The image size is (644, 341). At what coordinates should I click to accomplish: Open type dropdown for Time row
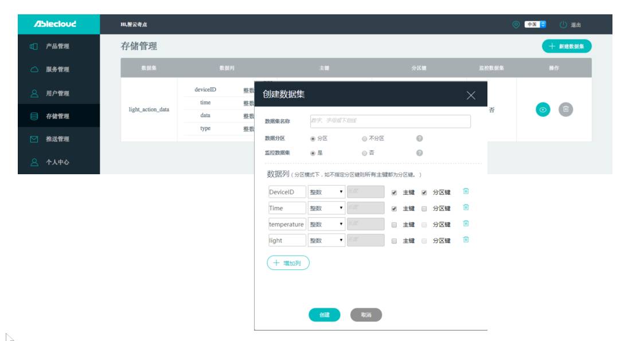[326, 208]
